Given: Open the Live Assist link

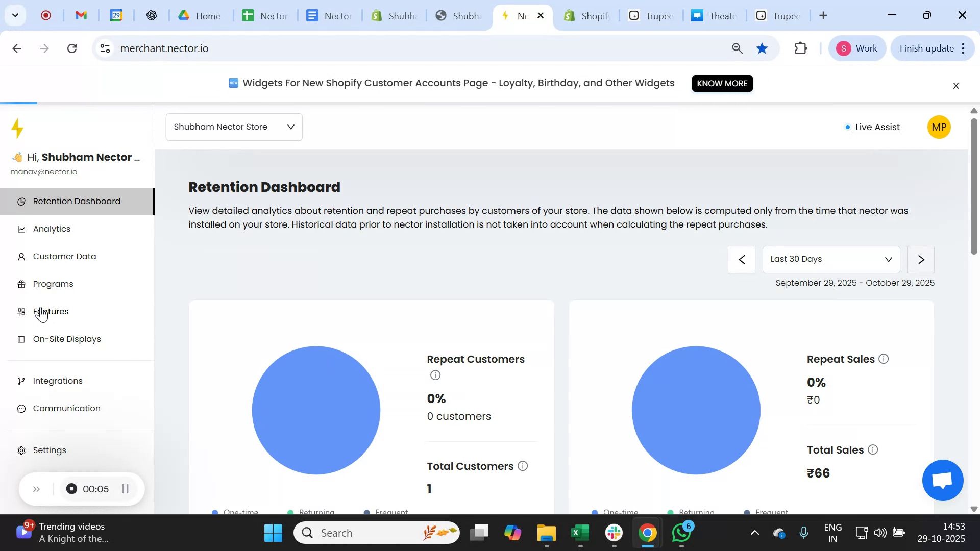Looking at the screenshot, I should (877, 127).
